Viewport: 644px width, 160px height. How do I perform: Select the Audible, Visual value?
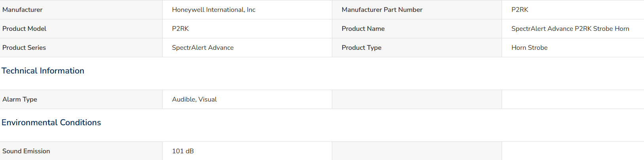point(194,99)
